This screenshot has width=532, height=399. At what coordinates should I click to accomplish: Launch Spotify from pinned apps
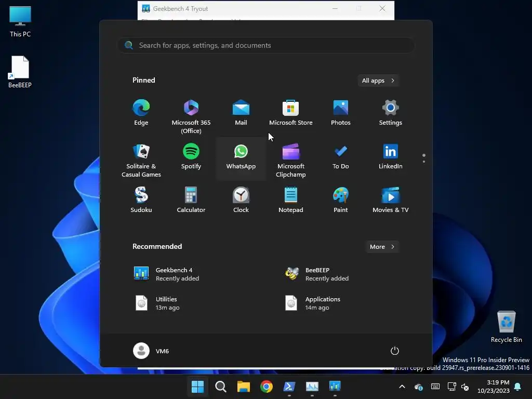point(191,157)
